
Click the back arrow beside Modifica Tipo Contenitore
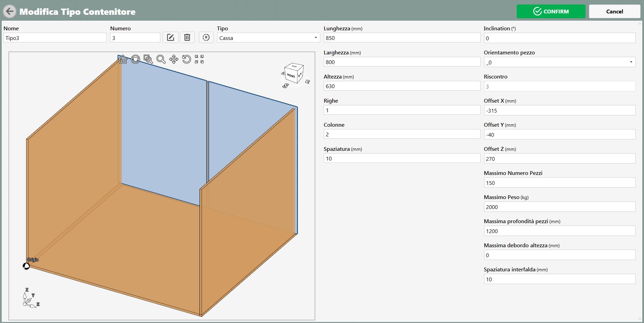(x=10, y=11)
